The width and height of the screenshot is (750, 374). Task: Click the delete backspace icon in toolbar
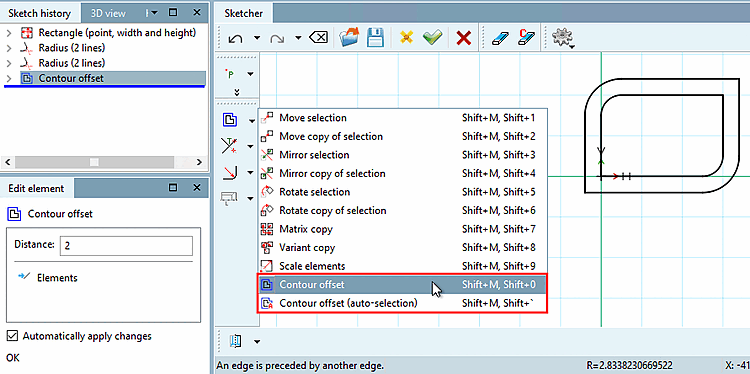(319, 38)
